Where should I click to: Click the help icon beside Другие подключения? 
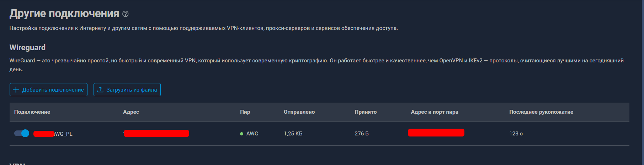[125, 14]
